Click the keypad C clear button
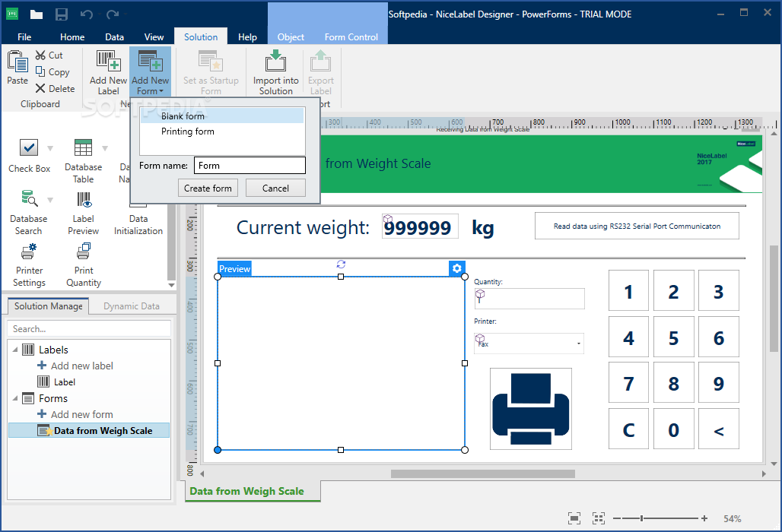782x532 pixels. (x=628, y=429)
